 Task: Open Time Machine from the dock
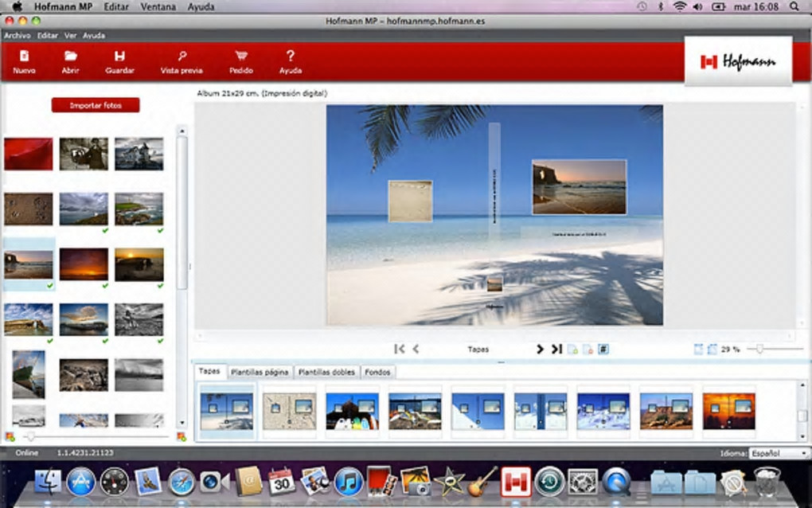(x=549, y=481)
